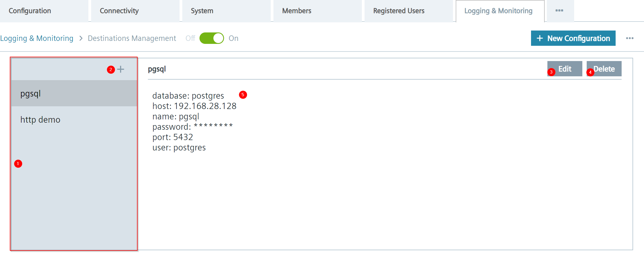
Task: Switch to the Configuration tab
Action: (30, 11)
